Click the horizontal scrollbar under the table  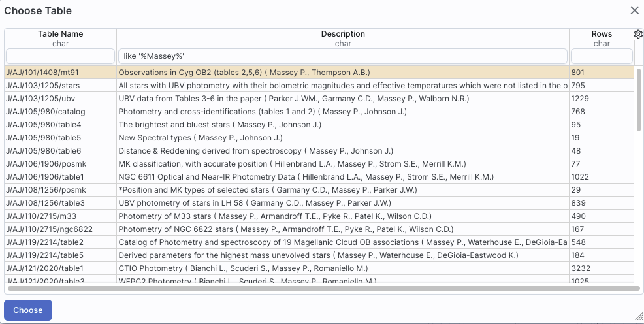(324, 288)
